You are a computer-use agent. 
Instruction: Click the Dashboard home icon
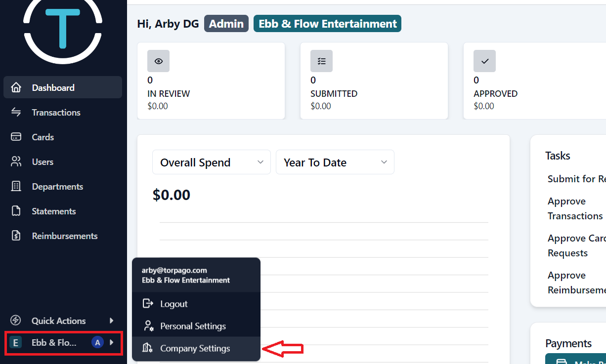pos(16,87)
